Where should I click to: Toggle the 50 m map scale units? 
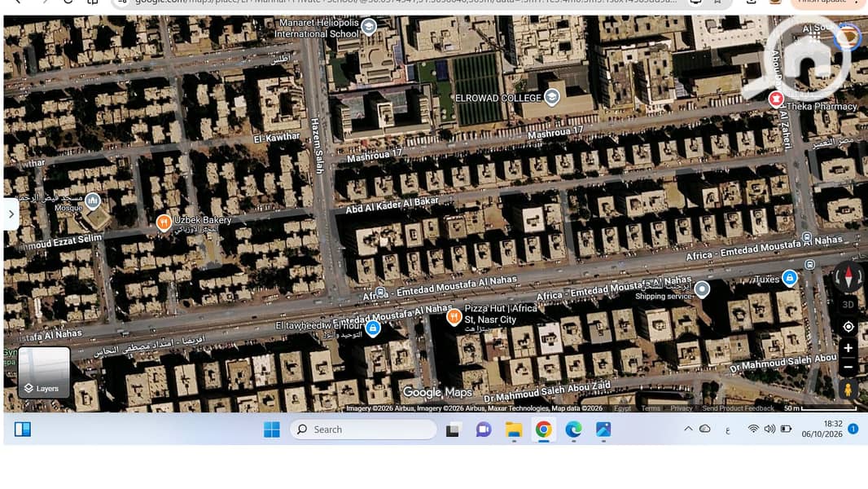tap(821, 408)
